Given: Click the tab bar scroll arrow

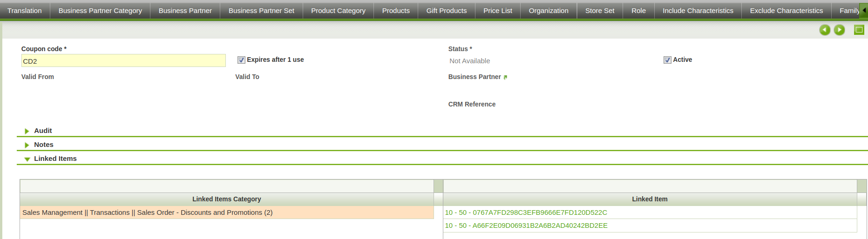Looking at the screenshot, I should pos(864,10).
